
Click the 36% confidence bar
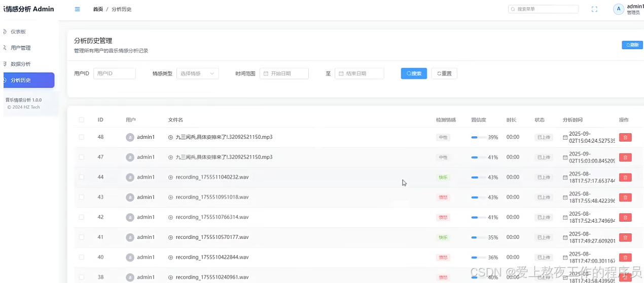[x=478, y=257]
